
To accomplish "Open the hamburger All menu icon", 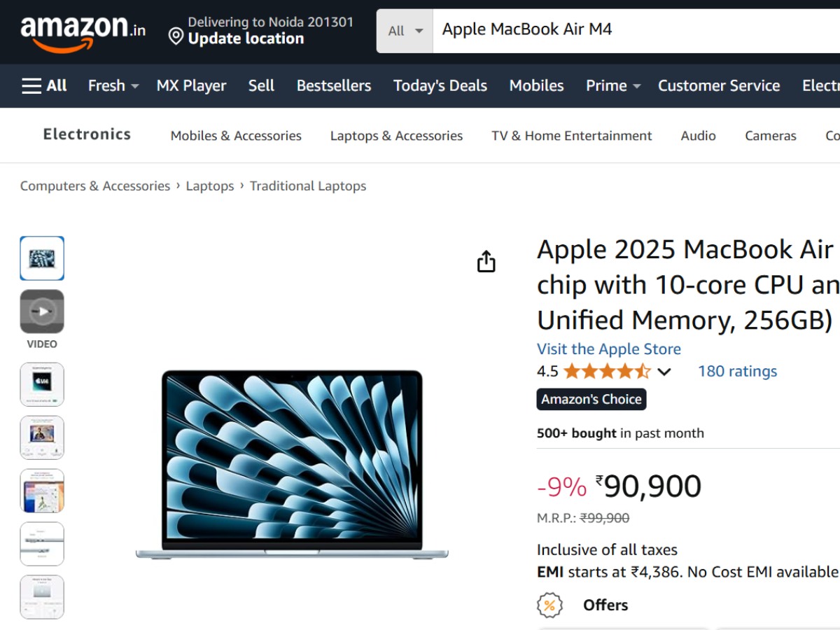I will point(31,86).
